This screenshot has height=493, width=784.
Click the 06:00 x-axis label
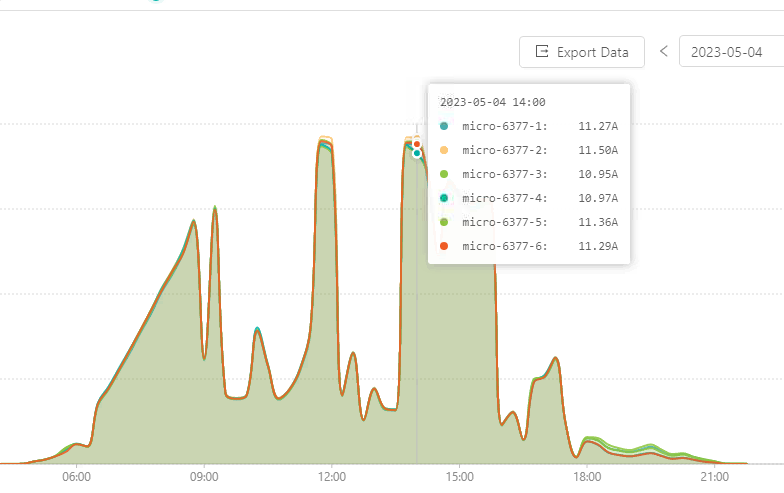[x=77, y=478]
